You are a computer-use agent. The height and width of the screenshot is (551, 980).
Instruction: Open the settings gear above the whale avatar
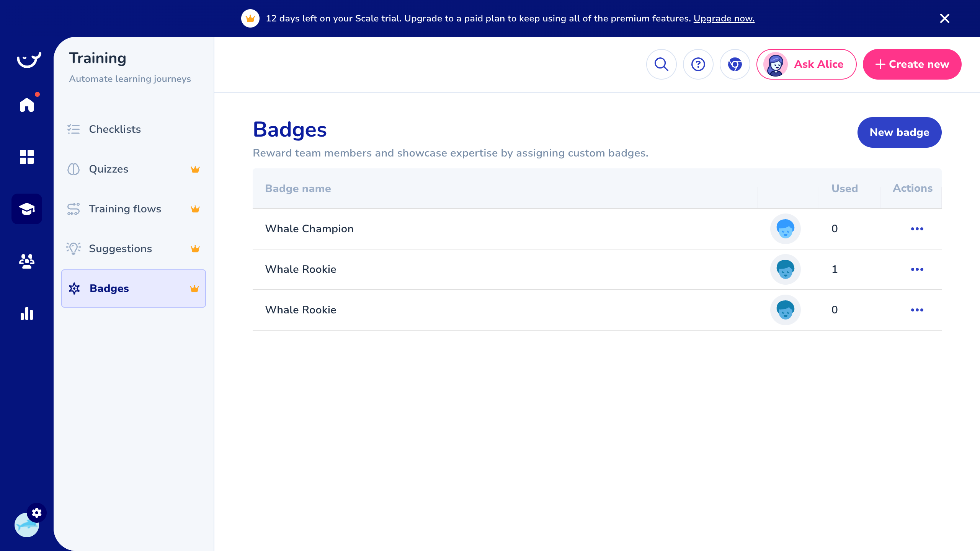point(37,513)
